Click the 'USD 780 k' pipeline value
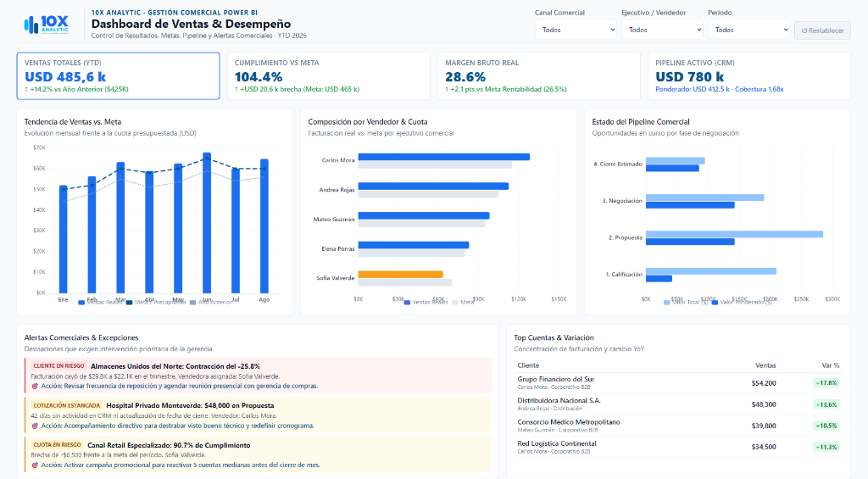This screenshot has width=868, height=479. (x=690, y=77)
